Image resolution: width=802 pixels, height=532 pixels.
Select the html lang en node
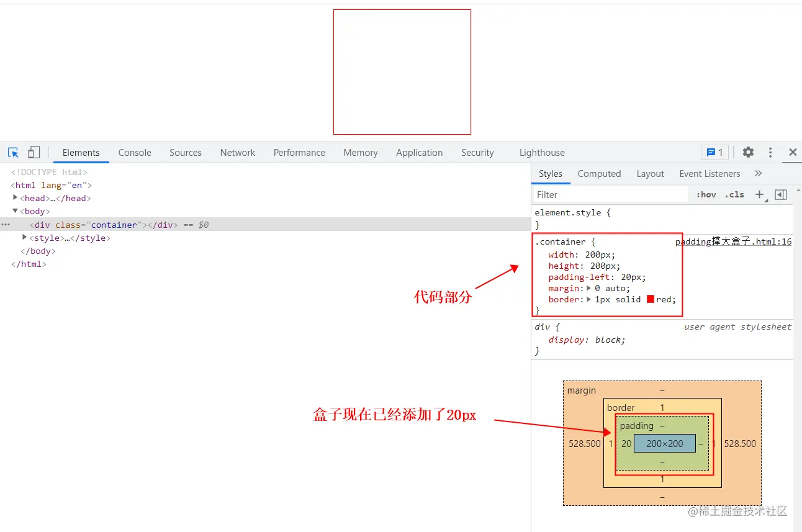[x=52, y=185]
